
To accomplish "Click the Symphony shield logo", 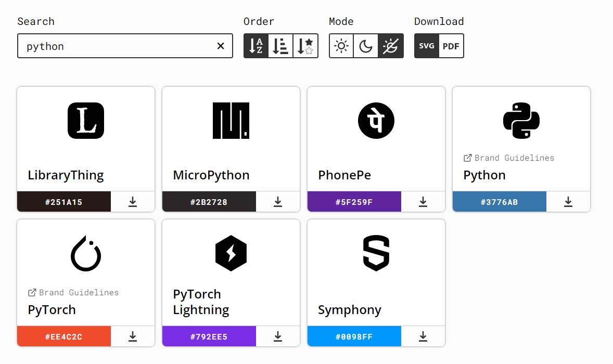I will click(x=376, y=253).
